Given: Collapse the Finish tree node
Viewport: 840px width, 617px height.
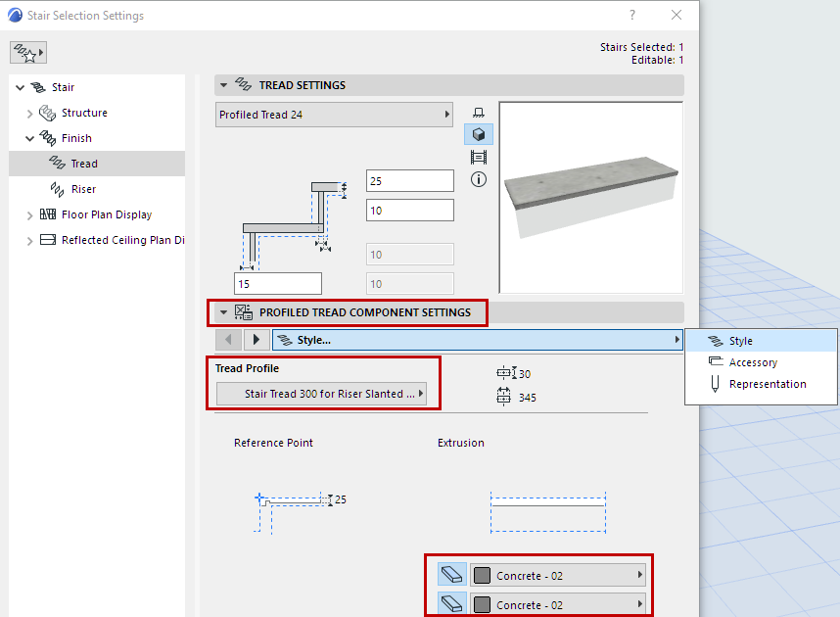Looking at the screenshot, I should point(30,138).
